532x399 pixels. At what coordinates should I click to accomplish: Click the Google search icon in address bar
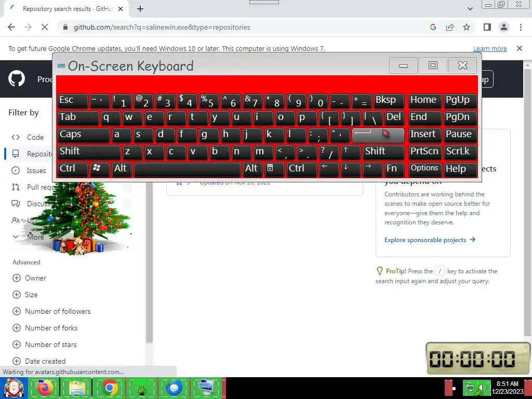pyautogui.click(x=433, y=27)
